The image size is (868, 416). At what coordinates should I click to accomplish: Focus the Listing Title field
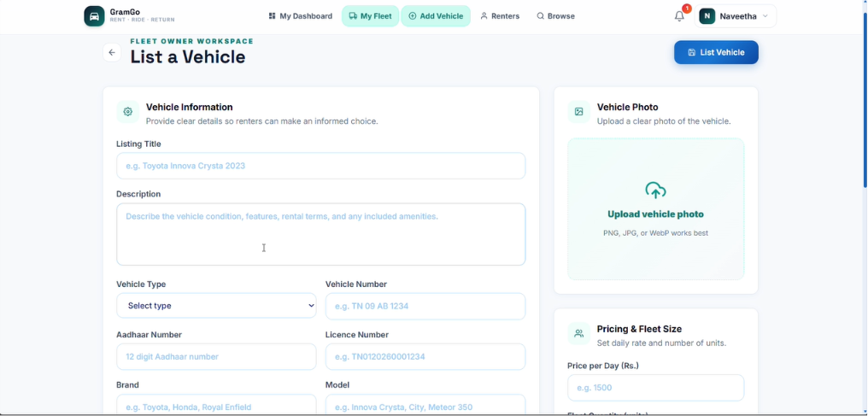tap(321, 166)
